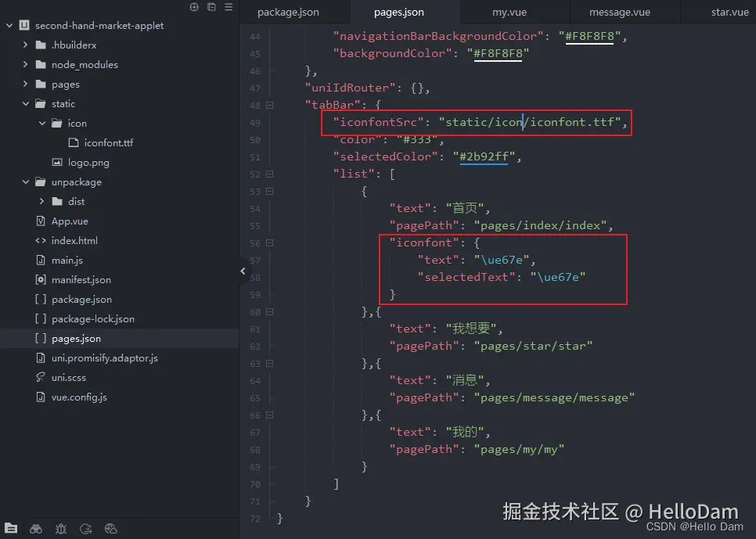Open search with the binoculars icon

[36, 528]
